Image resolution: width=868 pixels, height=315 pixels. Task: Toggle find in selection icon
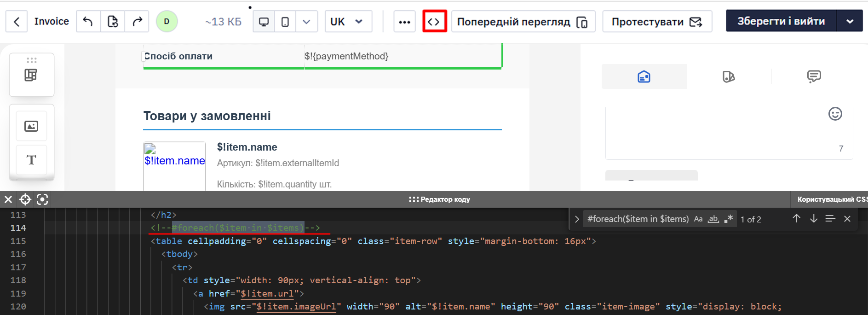click(830, 219)
